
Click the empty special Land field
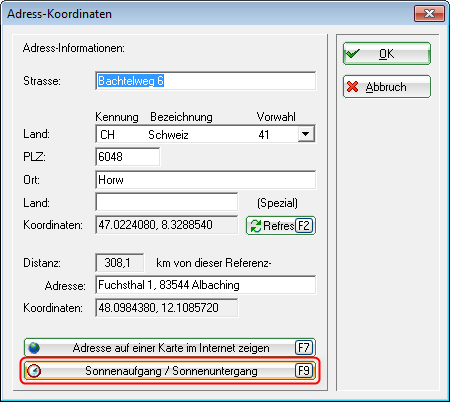click(x=167, y=202)
